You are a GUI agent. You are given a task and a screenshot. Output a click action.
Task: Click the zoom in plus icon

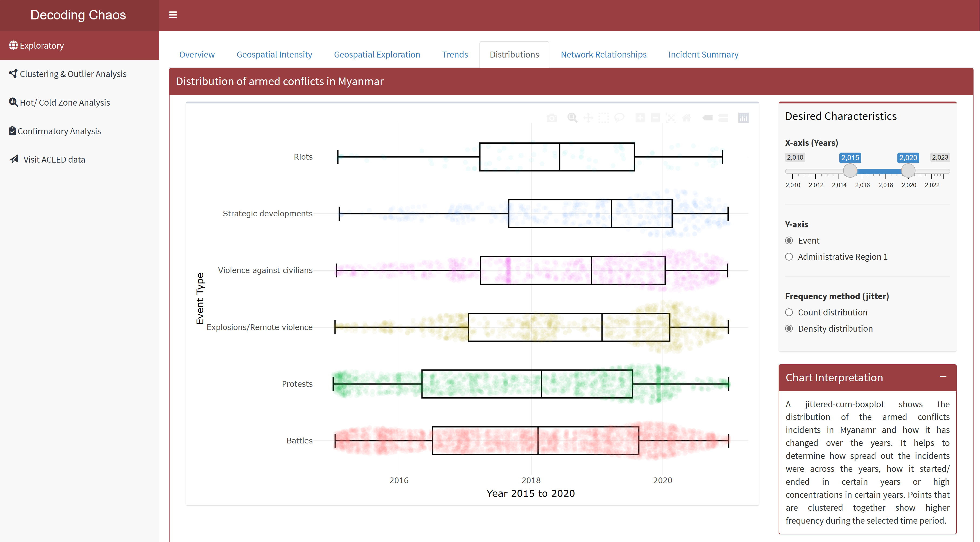tap(640, 118)
